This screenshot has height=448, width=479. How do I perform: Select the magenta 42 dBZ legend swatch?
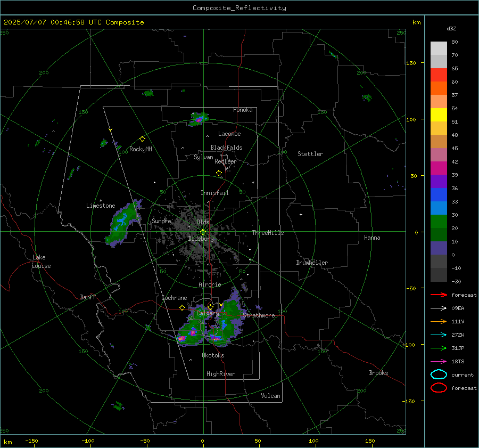coord(439,168)
